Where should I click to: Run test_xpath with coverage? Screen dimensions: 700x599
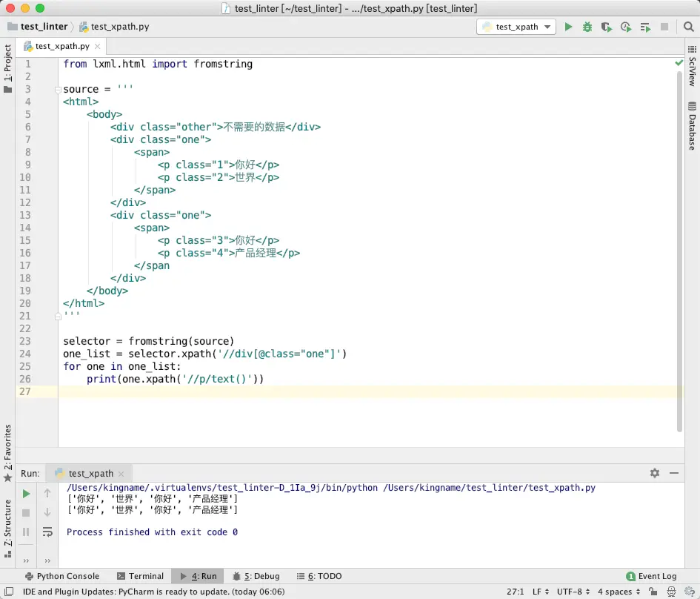click(607, 27)
